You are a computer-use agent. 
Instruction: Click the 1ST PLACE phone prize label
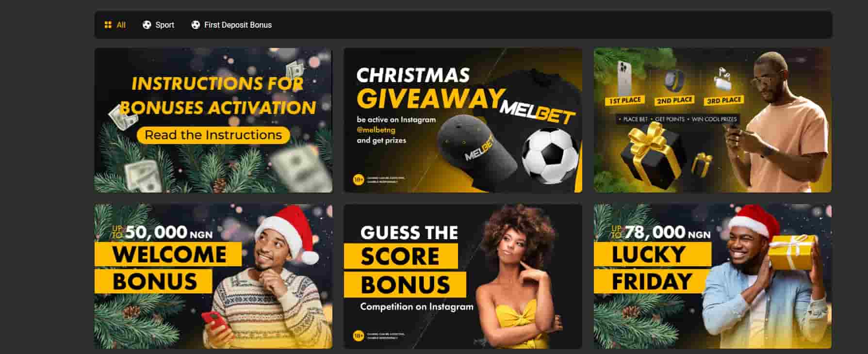pos(625,100)
